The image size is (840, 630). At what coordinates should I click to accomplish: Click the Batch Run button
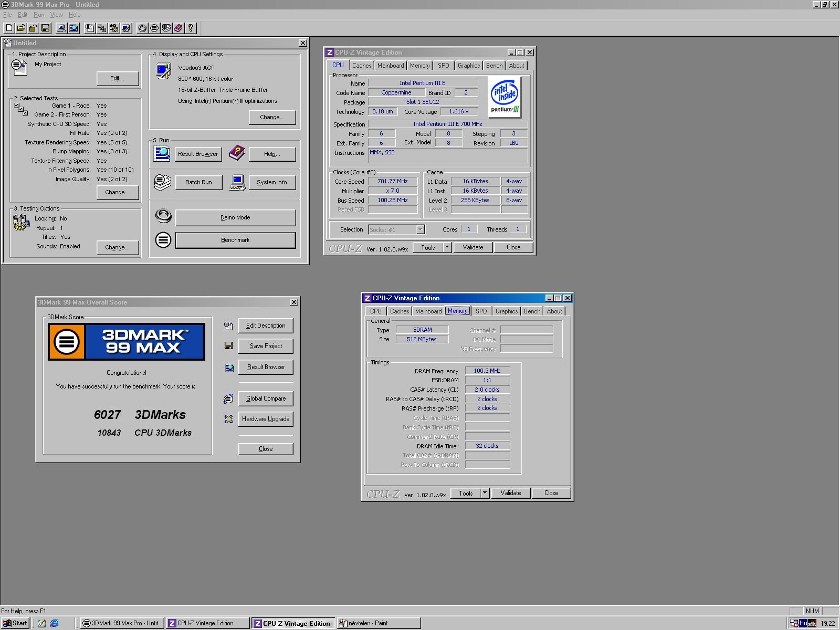[198, 182]
